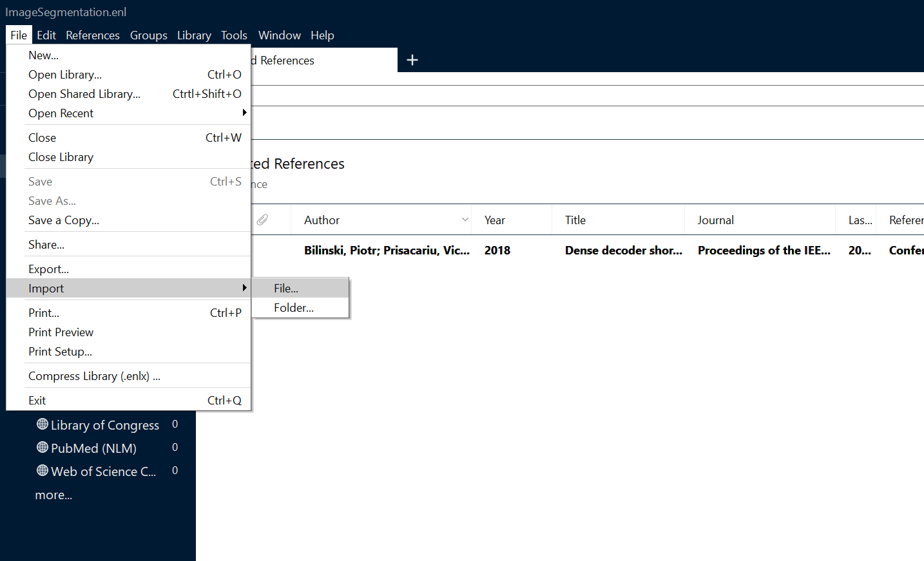
Task: Open the File menu
Action: 19,35
